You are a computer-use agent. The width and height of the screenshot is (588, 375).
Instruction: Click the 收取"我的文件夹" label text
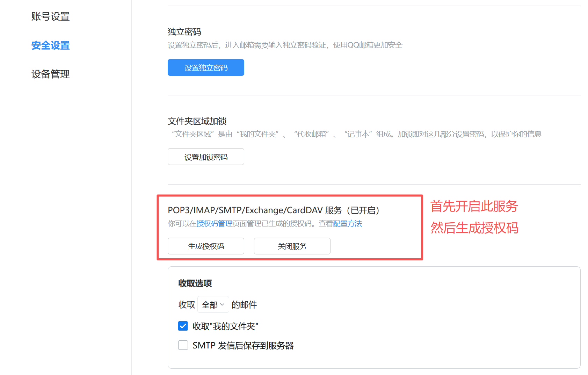click(x=225, y=326)
